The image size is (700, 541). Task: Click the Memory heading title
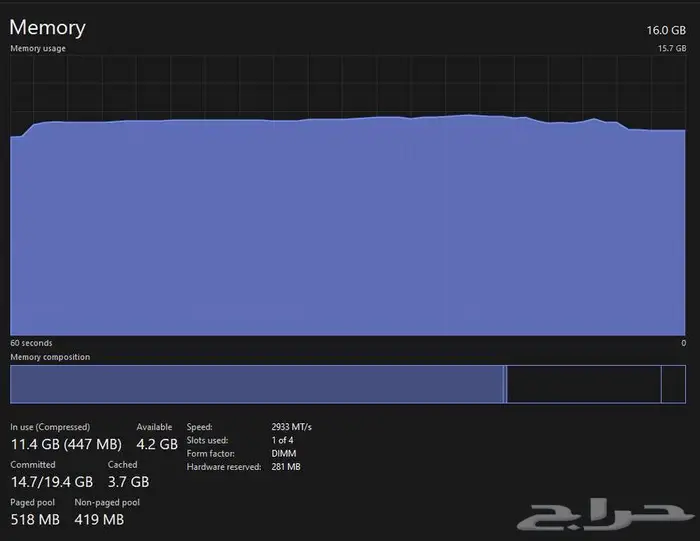click(x=47, y=28)
